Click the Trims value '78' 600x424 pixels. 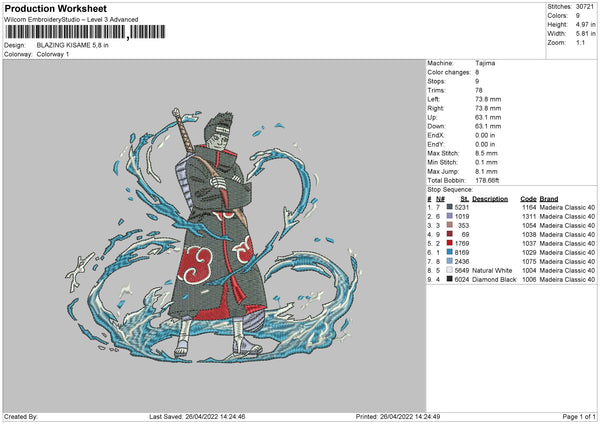point(479,90)
